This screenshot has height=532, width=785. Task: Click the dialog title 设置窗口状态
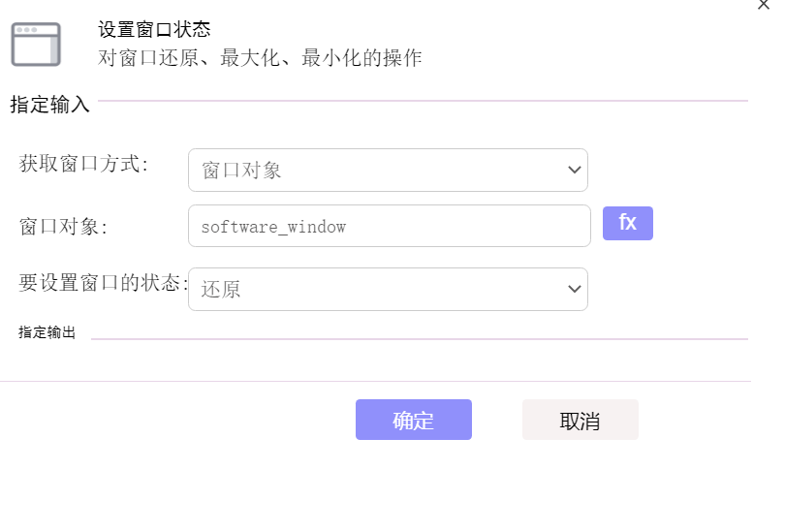coord(154,29)
